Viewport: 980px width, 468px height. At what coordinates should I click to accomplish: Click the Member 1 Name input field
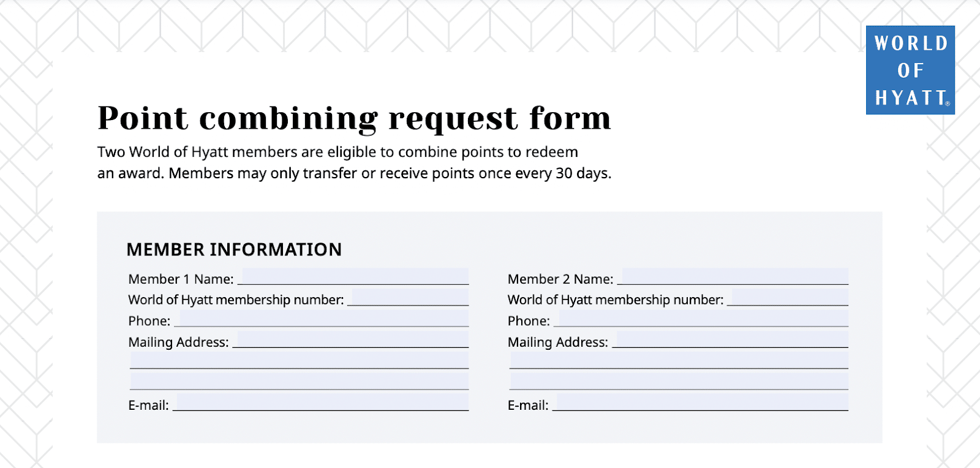pos(355,277)
